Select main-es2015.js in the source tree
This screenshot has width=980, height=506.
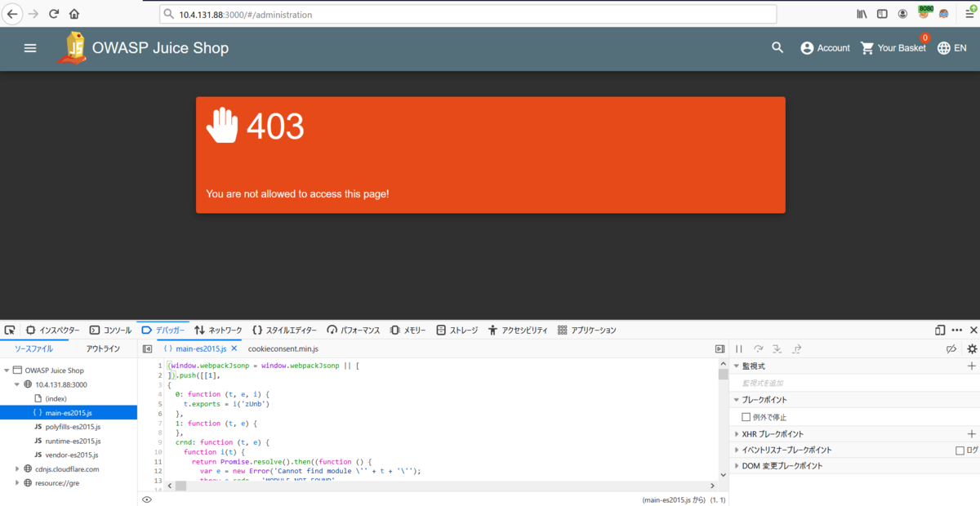pyautogui.click(x=69, y=412)
